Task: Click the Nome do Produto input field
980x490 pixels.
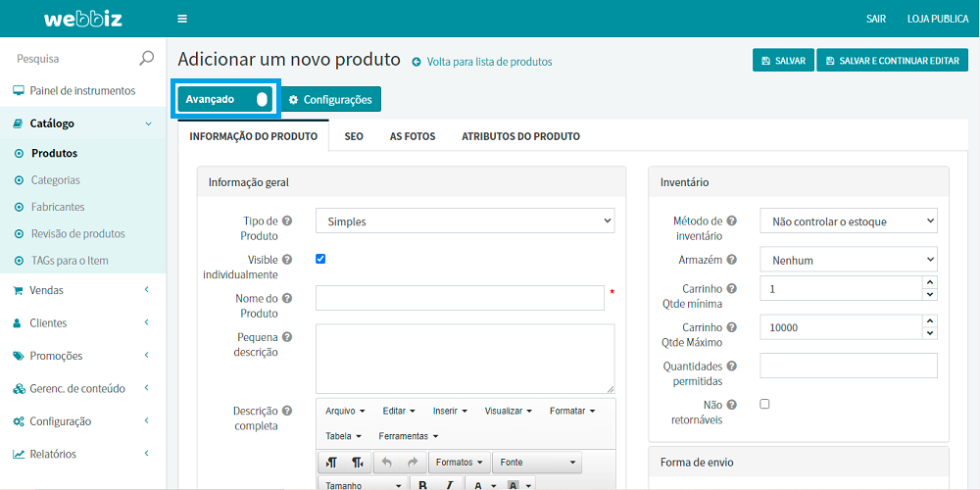Action: coord(460,298)
